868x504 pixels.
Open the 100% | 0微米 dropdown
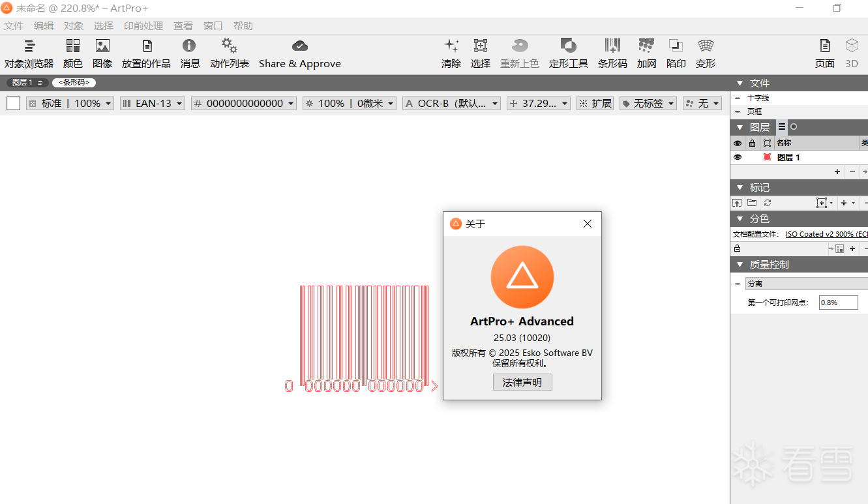coord(350,103)
